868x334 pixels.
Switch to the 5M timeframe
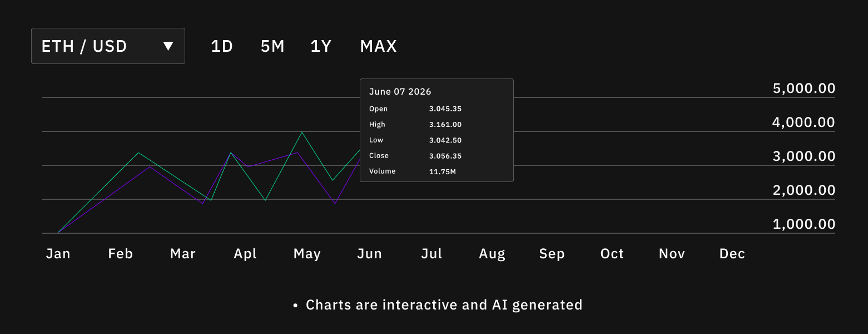tap(272, 46)
